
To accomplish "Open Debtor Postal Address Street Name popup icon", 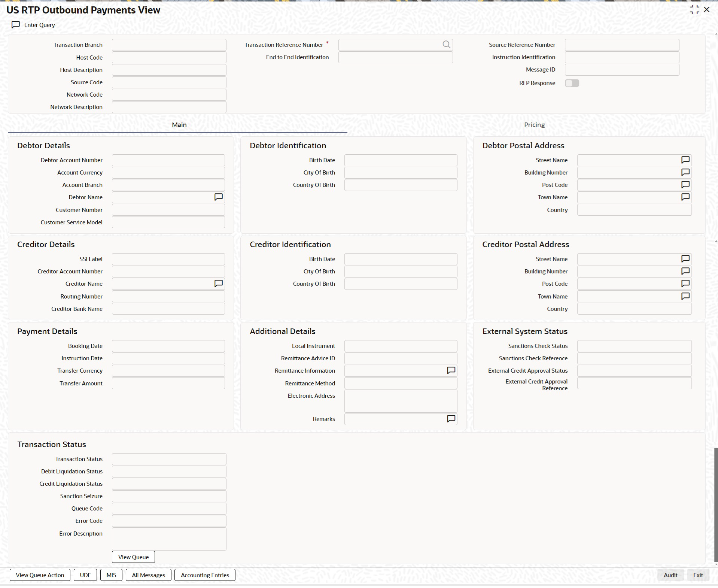I will click(x=685, y=160).
